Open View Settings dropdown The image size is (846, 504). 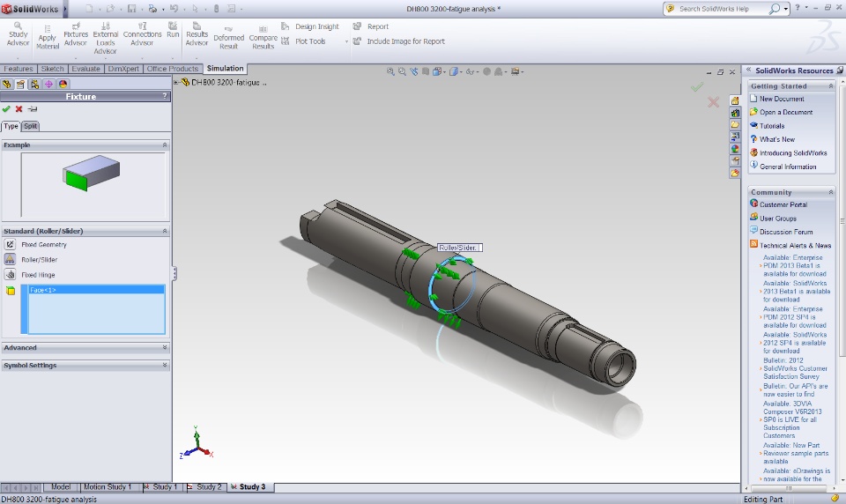[516, 71]
